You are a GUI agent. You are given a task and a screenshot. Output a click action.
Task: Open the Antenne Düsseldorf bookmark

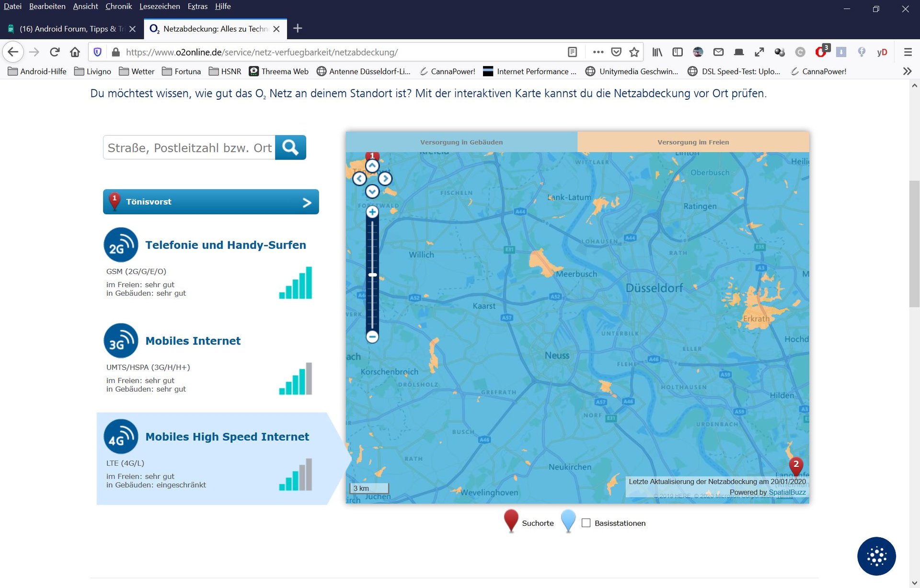tap(364, 71)
